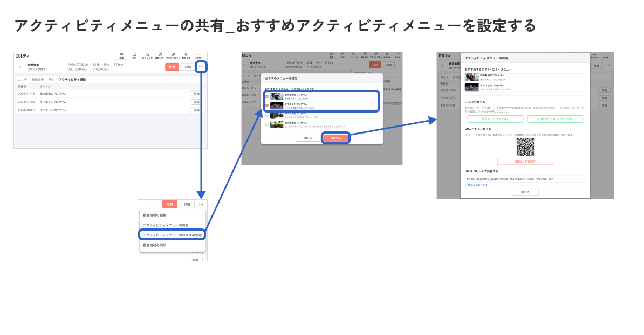Expand the その他 dropdown in first screen's navigation
Viewport: 644px width, 335px height.
tap(198, 55)
